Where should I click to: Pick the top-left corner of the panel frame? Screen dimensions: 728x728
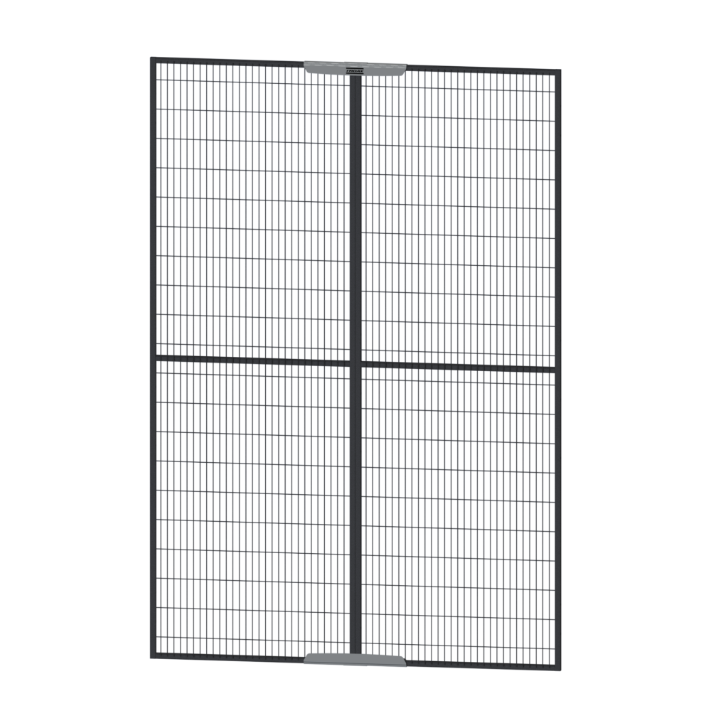[x=153, y=60]
